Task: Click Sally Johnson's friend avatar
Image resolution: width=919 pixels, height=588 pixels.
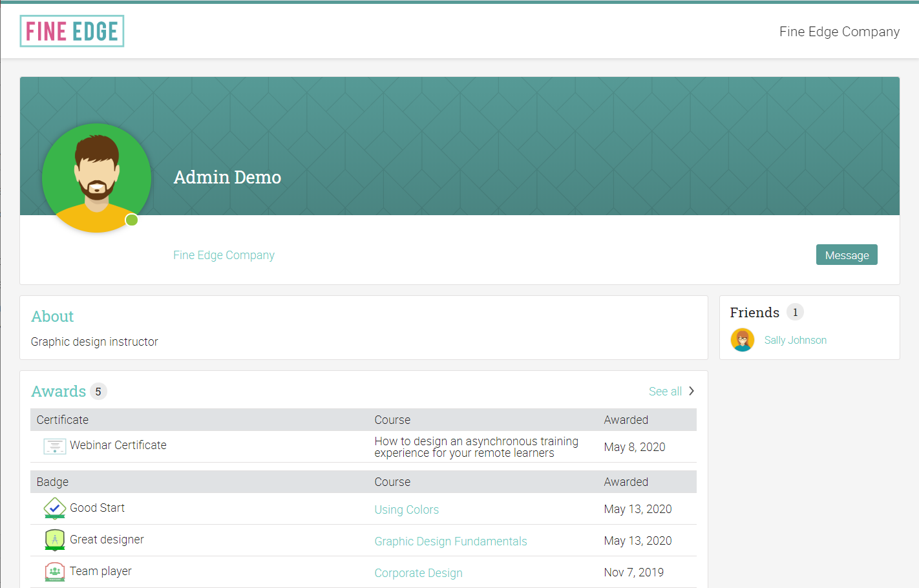Action: point(743,340)
